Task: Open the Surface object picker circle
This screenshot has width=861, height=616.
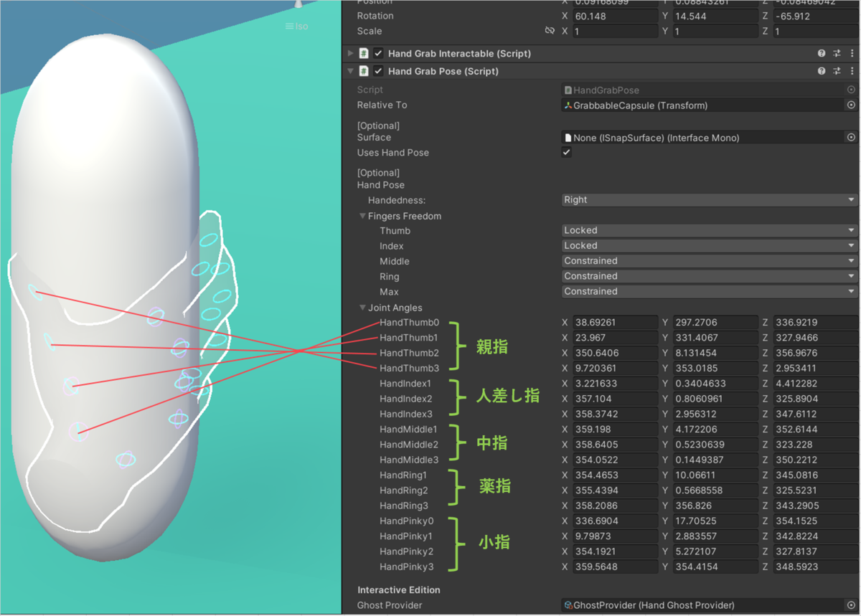Action: pos(851,137)
